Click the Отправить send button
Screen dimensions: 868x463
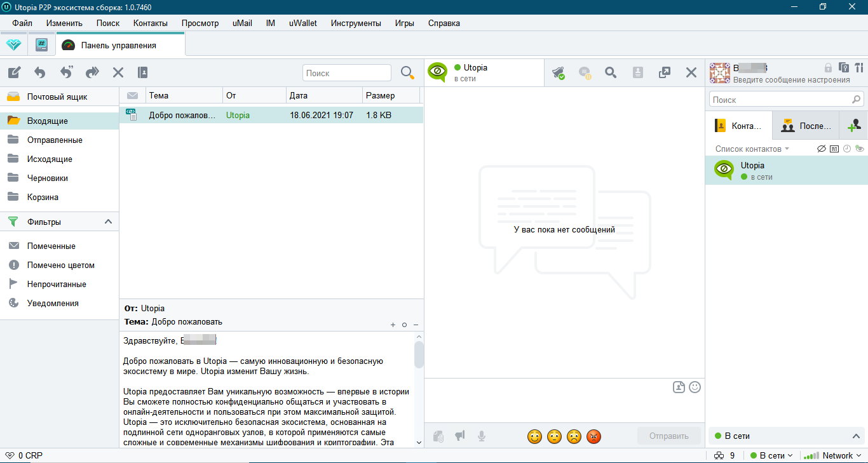click(x=669, y=436)
